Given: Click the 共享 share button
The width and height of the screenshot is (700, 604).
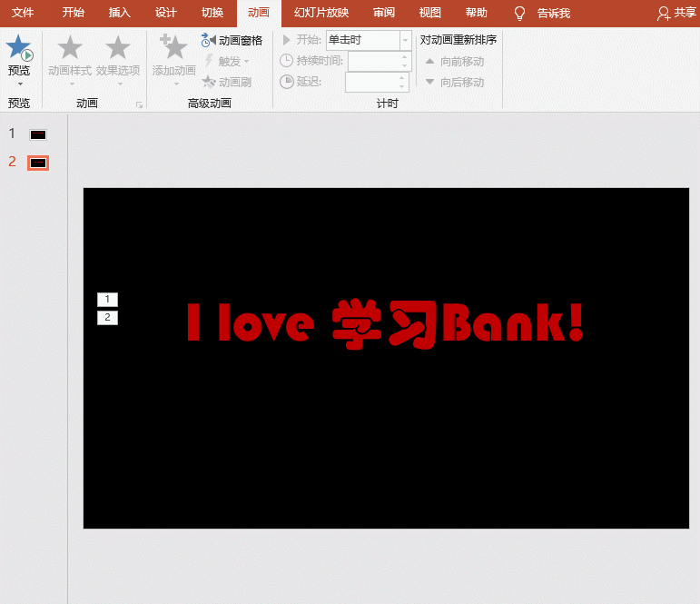Looking at the screenshot, I should pos(676,13).
